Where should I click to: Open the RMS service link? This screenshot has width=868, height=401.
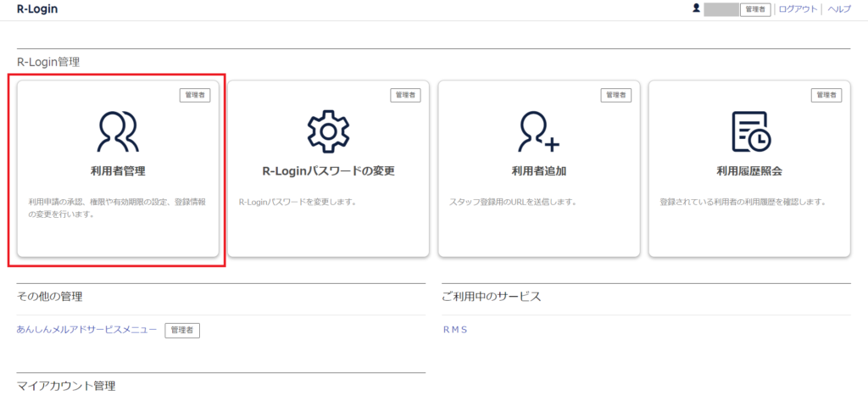click(x=454, y=330)
